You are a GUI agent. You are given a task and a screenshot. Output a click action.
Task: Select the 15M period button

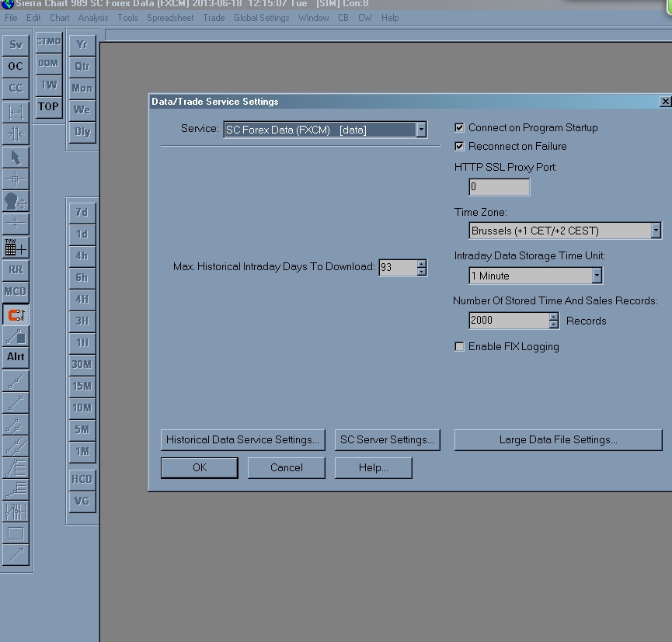click(82, 387)
